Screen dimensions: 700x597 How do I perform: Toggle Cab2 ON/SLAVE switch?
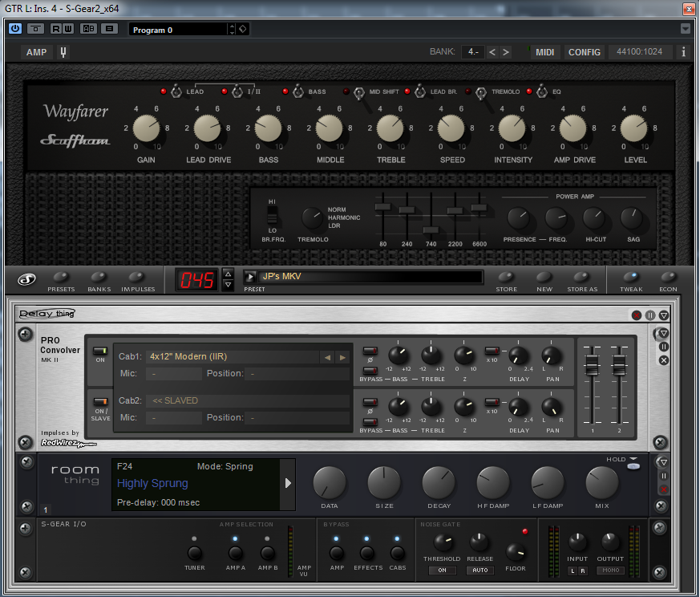100,402
